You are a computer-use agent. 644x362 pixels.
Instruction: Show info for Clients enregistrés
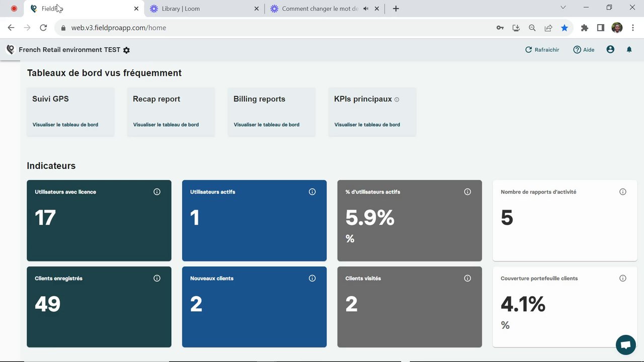coord(157,278)
